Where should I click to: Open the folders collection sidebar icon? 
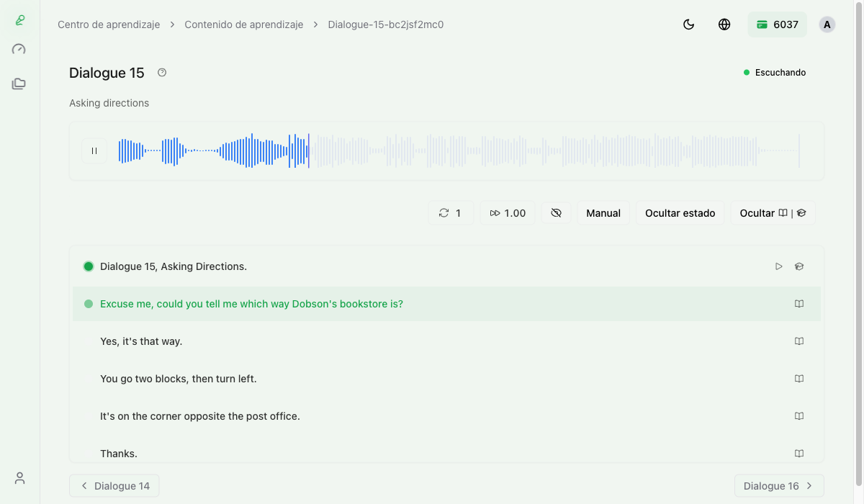[x=19, y=84]
